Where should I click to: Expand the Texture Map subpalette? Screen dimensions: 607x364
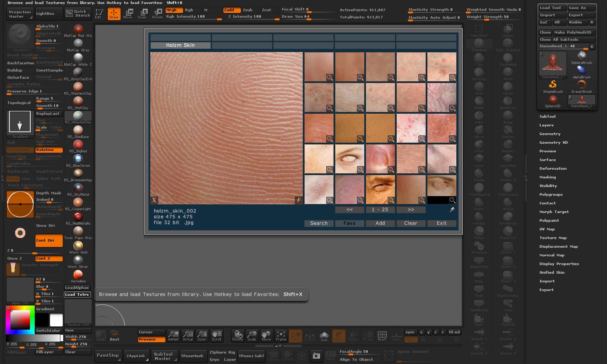pos(553,238)
